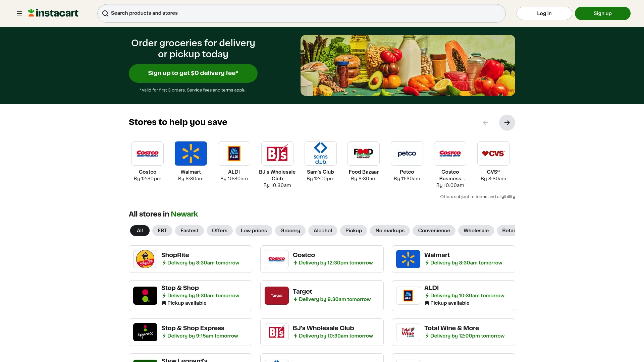This screenshot has width=644, height=362.
Task: Click 'Offers subject to terms and eligibility' text
Action: 478,197
